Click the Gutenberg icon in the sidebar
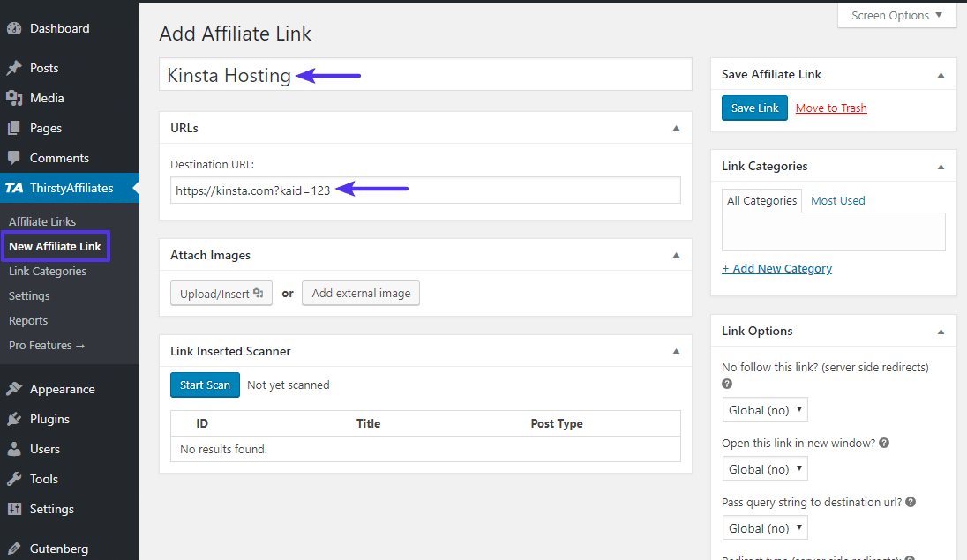The width and height of the screenshot is (967, 560). tap(16, 547)
